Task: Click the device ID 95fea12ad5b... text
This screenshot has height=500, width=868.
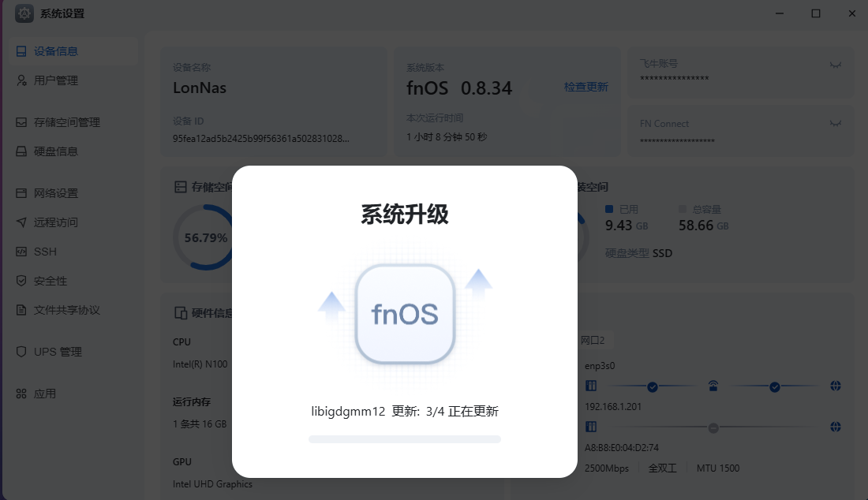Action: [260, 139]
